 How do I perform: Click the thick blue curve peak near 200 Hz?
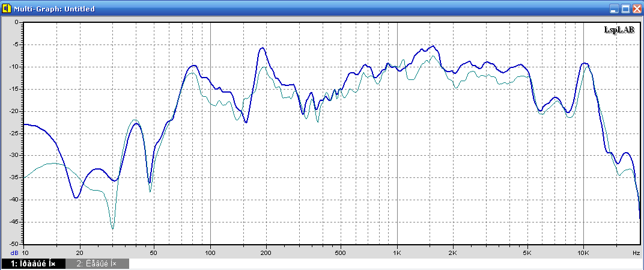pos(262,48)
